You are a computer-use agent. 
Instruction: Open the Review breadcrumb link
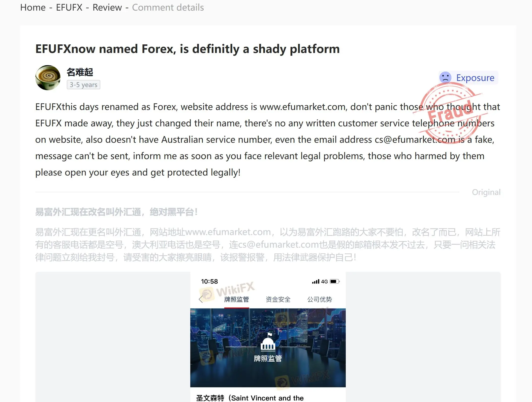[x=107, y=8]
